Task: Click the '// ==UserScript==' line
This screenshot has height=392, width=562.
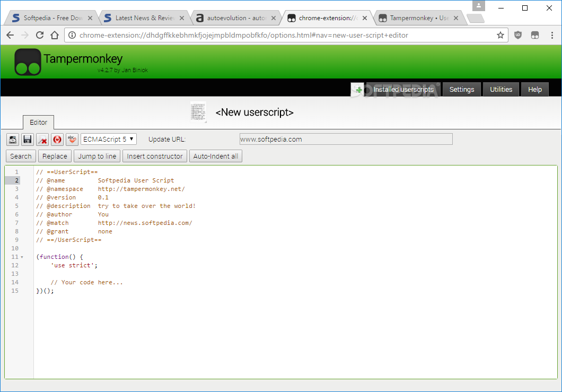Action: coord(67,172)
